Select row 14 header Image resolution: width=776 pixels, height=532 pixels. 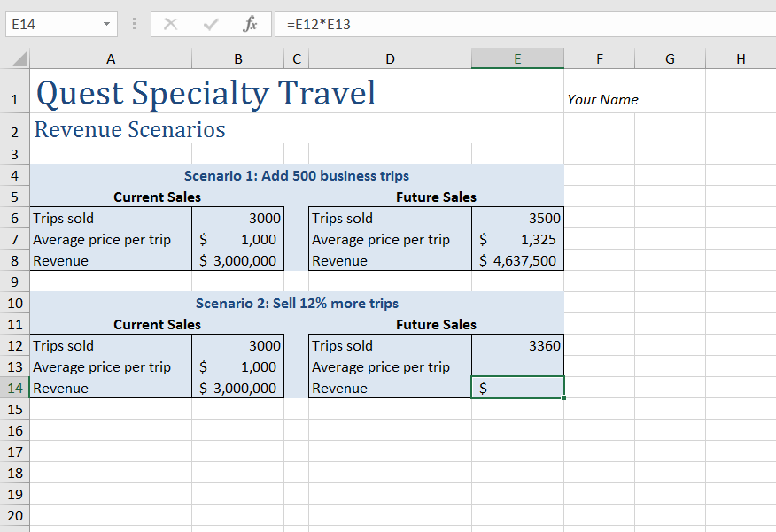[x=15, y=388]
